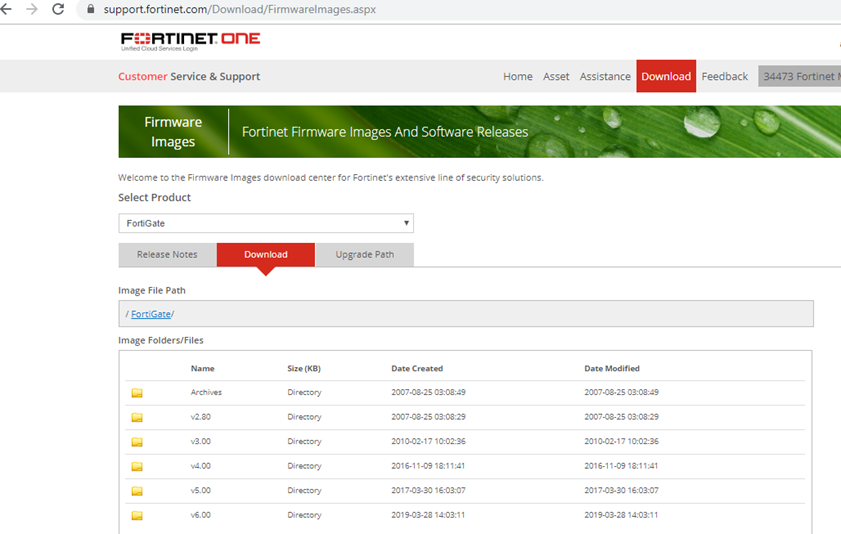
Task: Open the Feedback menu item
Action: [725, 76]
